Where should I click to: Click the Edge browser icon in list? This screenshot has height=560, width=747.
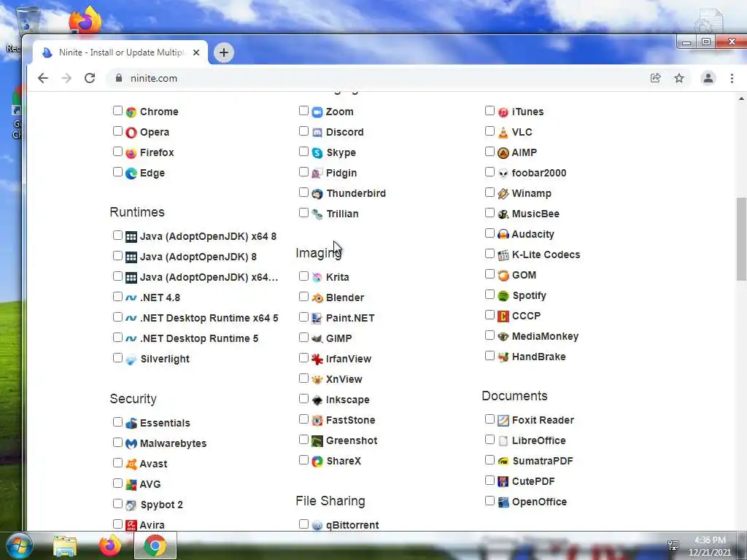point(131,174)
